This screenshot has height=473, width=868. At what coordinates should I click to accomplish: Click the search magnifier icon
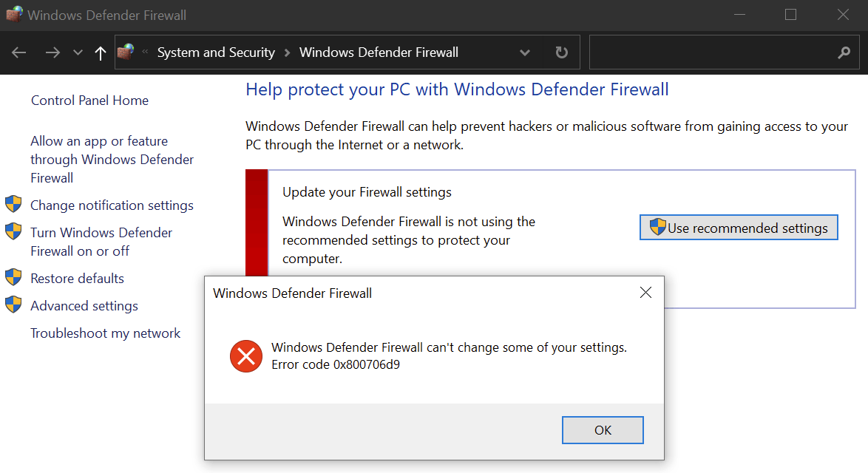844,52
